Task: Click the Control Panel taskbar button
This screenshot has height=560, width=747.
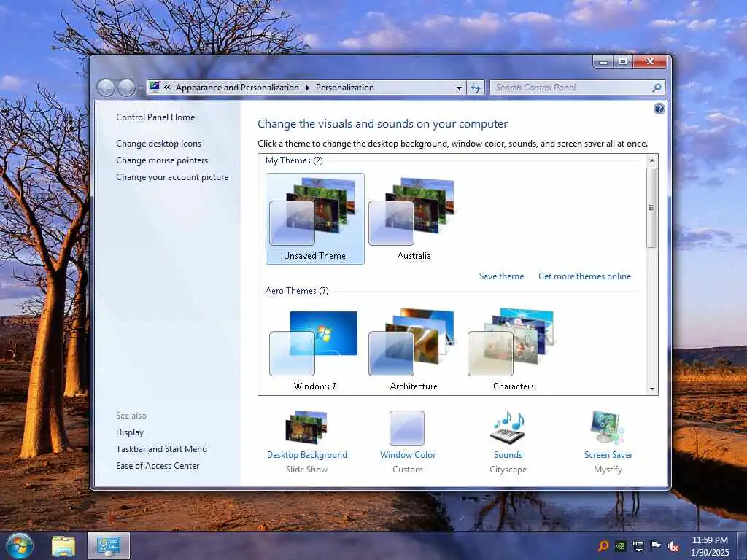Action: point(109,545)
